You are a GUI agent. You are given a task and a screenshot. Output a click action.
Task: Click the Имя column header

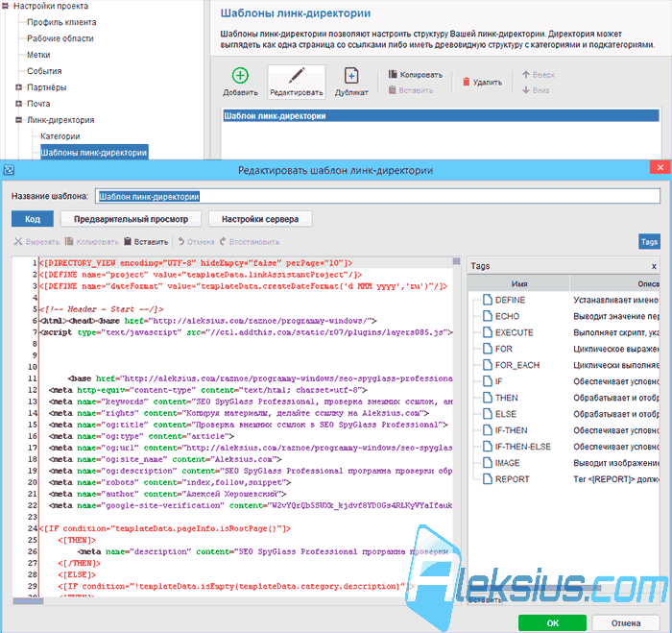coord(519,284)
